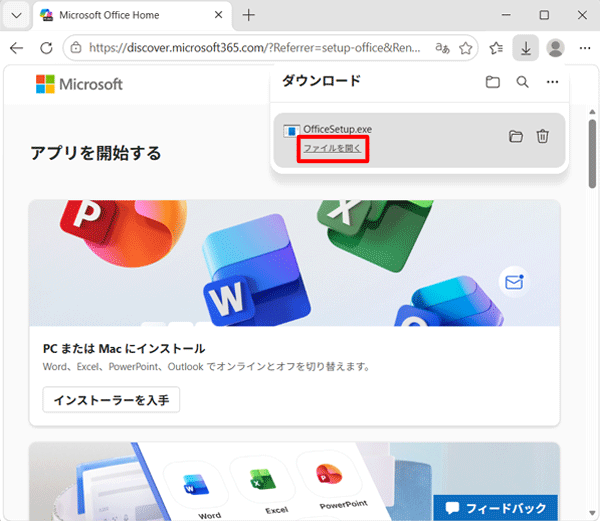Click the page scrollbar thumb

592,154
